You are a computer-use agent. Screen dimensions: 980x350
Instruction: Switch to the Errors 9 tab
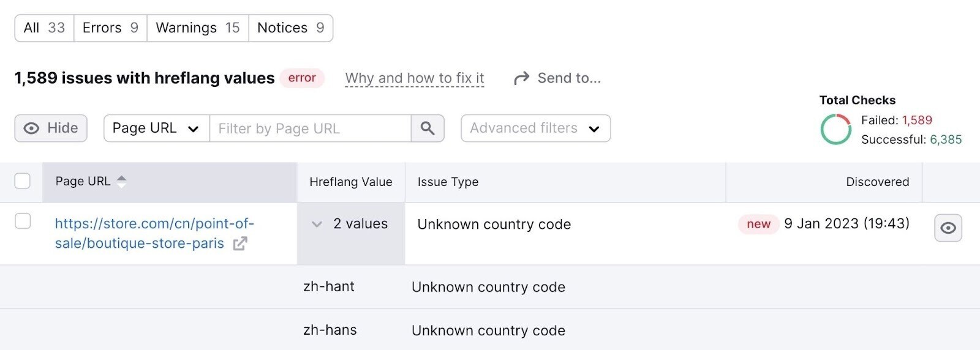110,28
